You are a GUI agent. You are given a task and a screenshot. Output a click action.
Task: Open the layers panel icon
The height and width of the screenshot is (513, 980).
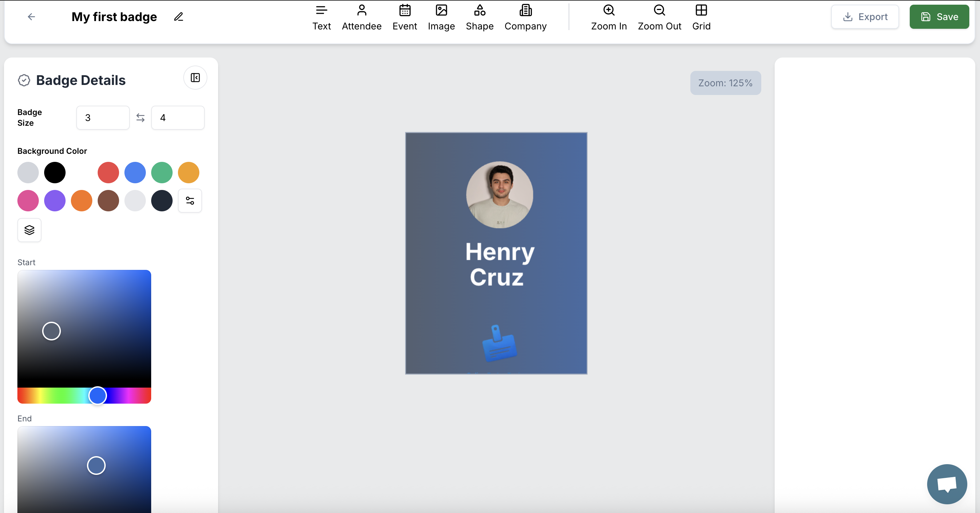point(29,230)
